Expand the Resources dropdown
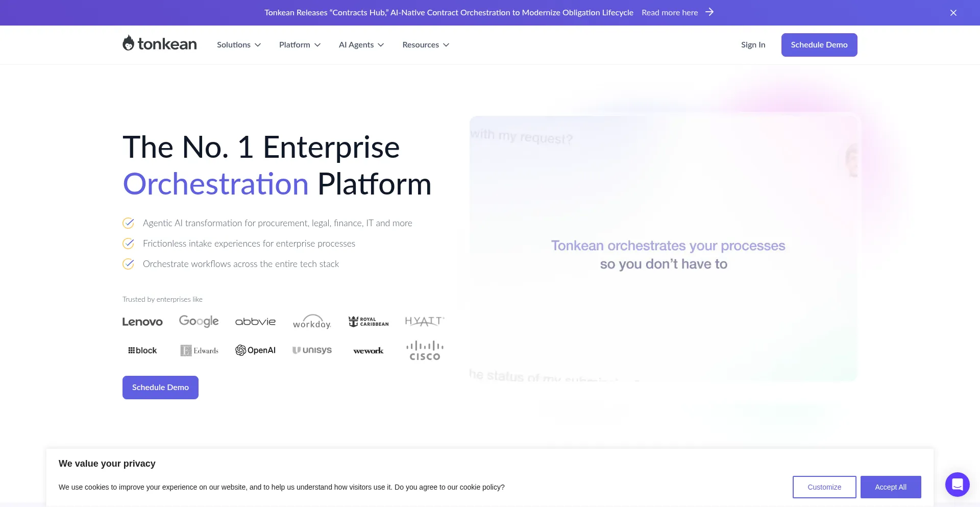Screen dimensions: 980x507 [x=425, y=44]
